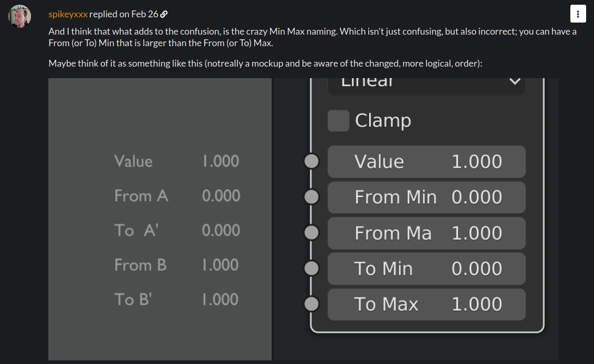Open the mockup image with From A label
The height and width of the screenshot is (364, 594).
(160, 219)
